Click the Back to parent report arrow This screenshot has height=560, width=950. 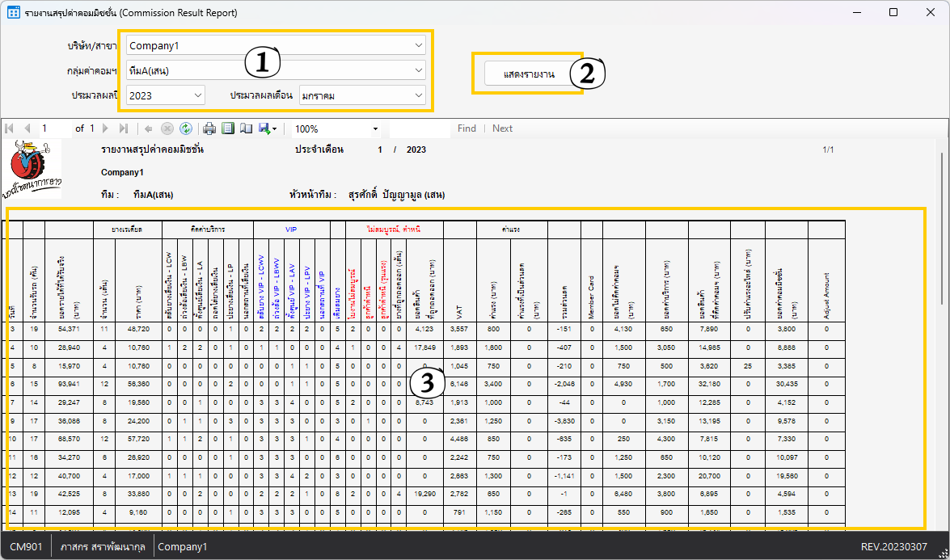[x=150, y=128]
